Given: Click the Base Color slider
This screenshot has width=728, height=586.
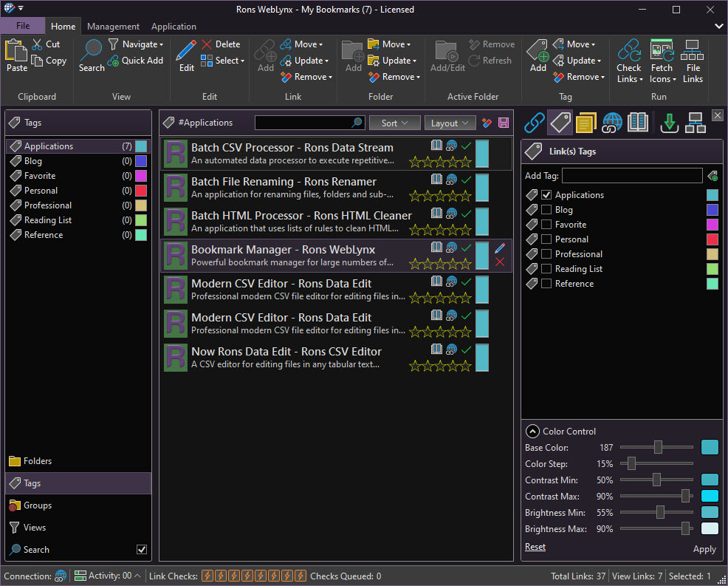Looking at the screenshot, I should [x=657, y=448].
